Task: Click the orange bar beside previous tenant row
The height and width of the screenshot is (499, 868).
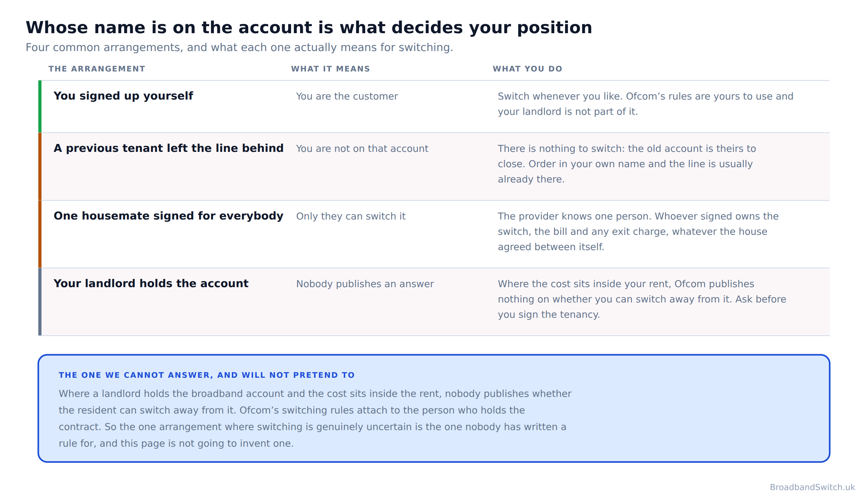Action: (x=40, y=166)
